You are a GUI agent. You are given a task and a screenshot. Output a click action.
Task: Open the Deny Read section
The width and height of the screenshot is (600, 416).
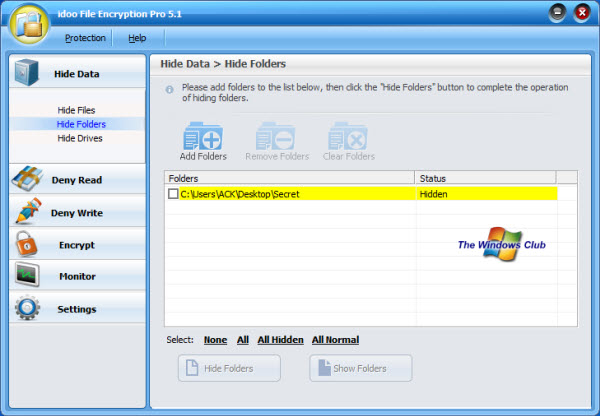(77, 179)
